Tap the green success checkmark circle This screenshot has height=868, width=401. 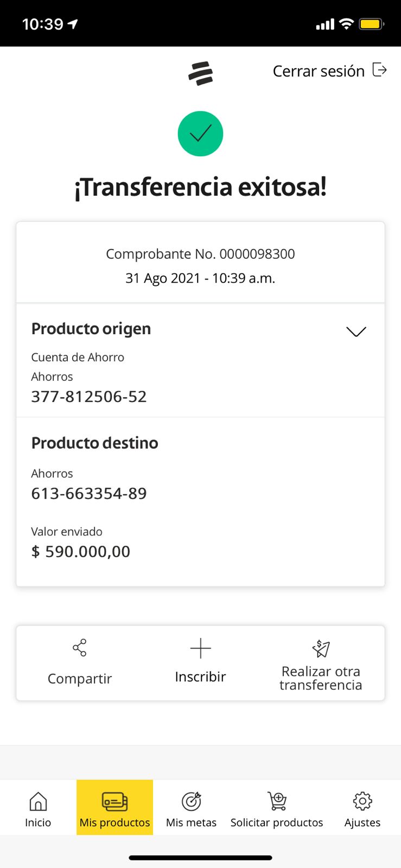tap(200, 133)
